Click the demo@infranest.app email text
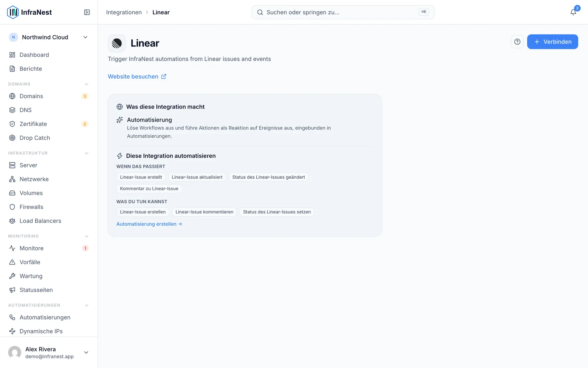The height and width of the screenshot is (368, 588). (x=49, y=356)
